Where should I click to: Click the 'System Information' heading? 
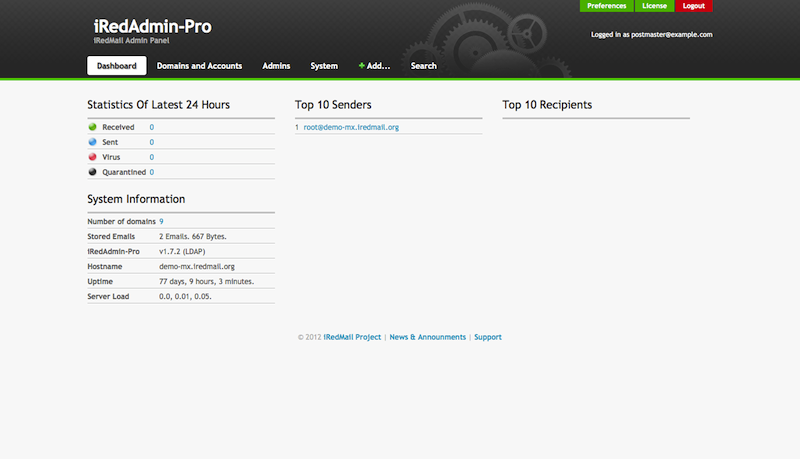click(136, 199)
